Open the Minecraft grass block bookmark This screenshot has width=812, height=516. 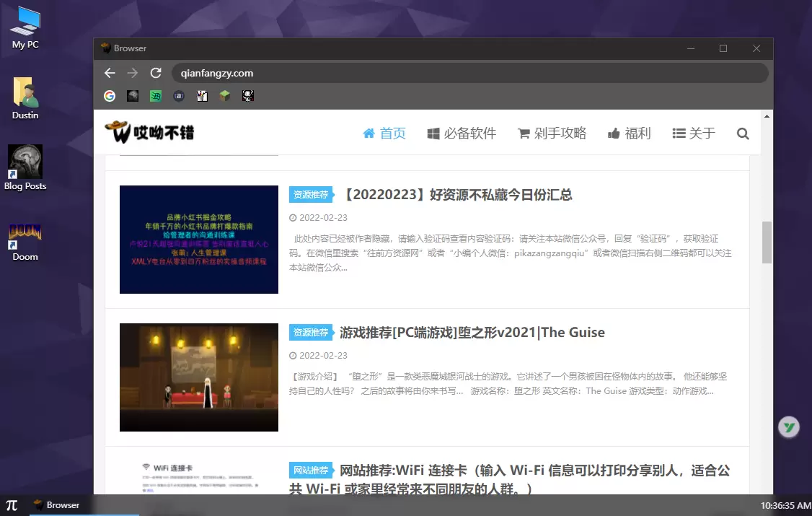click(225, 96)
